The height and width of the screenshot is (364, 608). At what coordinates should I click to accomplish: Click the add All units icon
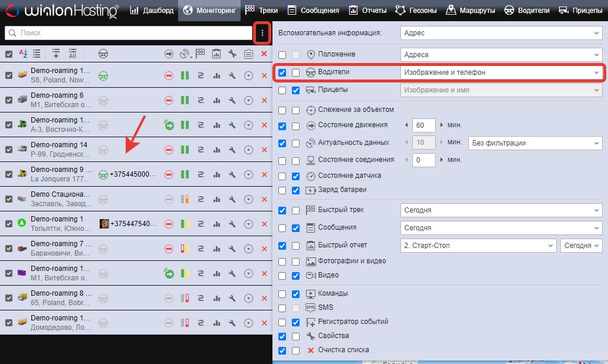click(x=72, y=54)
